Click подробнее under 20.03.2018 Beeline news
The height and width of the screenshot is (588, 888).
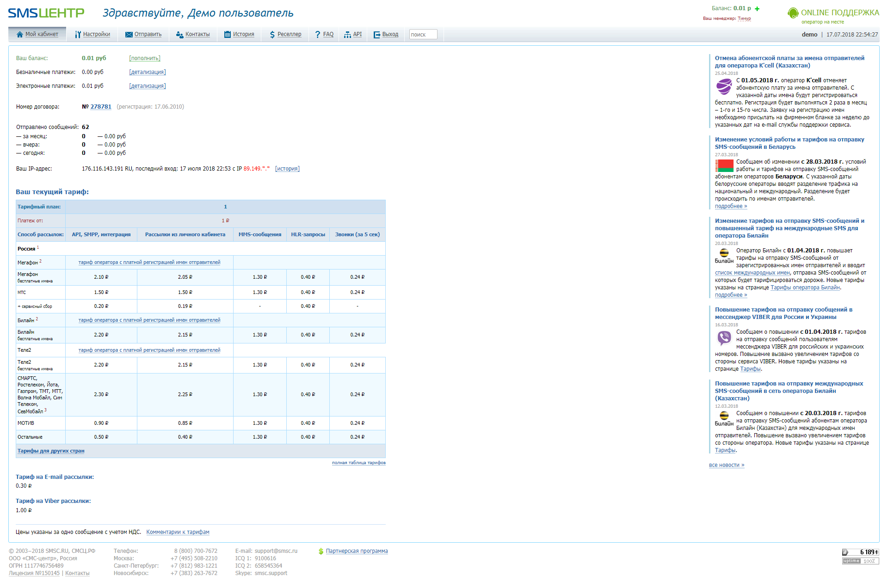(731, 295)
